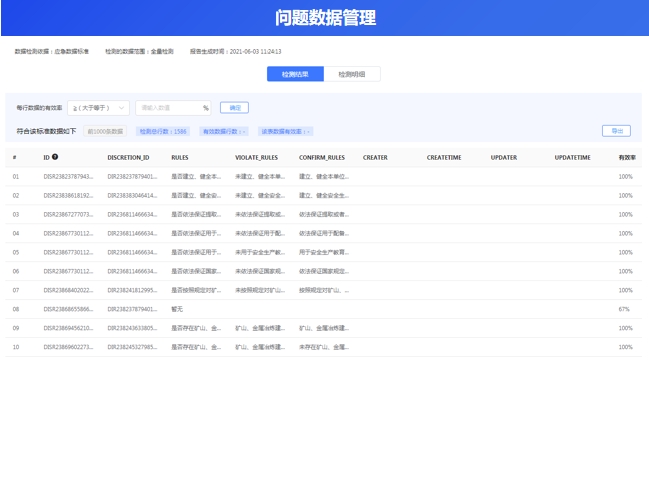Switch to the 检测明细 tab

coord(352,74)
